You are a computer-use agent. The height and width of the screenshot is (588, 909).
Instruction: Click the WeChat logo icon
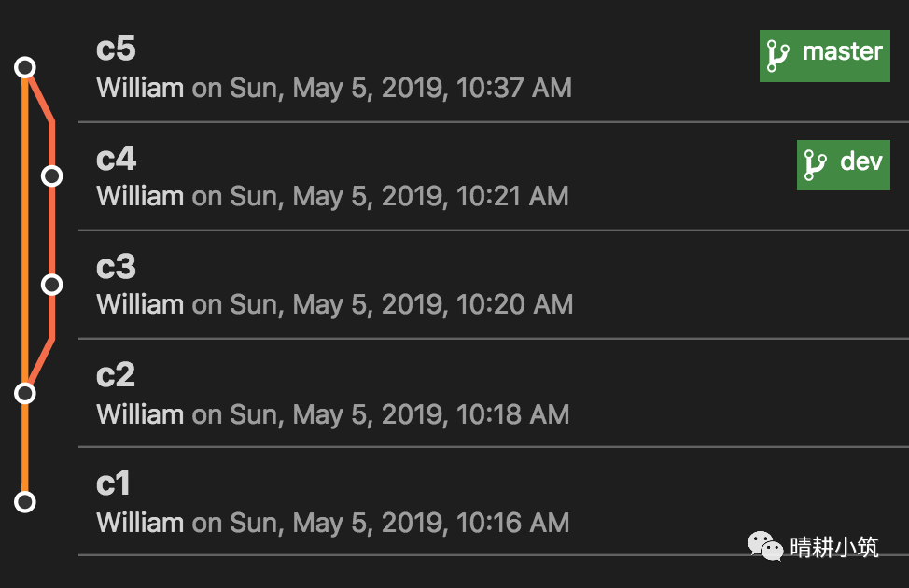pyautogui.click(x=766, y=546)
